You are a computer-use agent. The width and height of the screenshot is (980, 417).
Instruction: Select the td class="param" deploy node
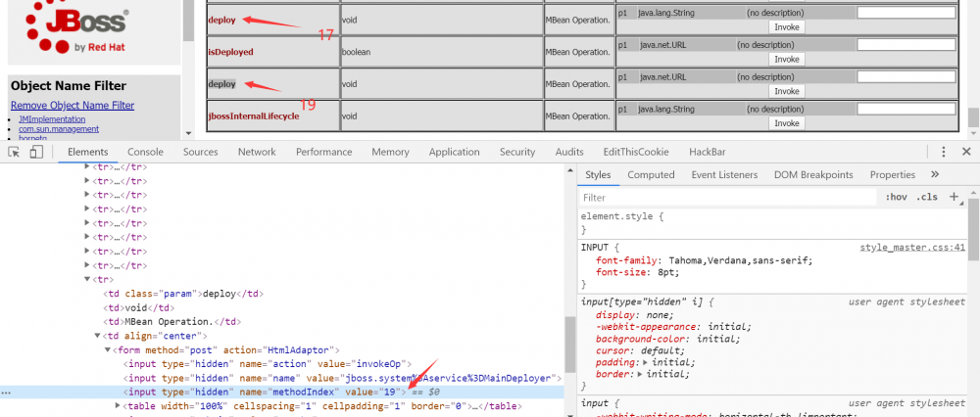point(184,294)
